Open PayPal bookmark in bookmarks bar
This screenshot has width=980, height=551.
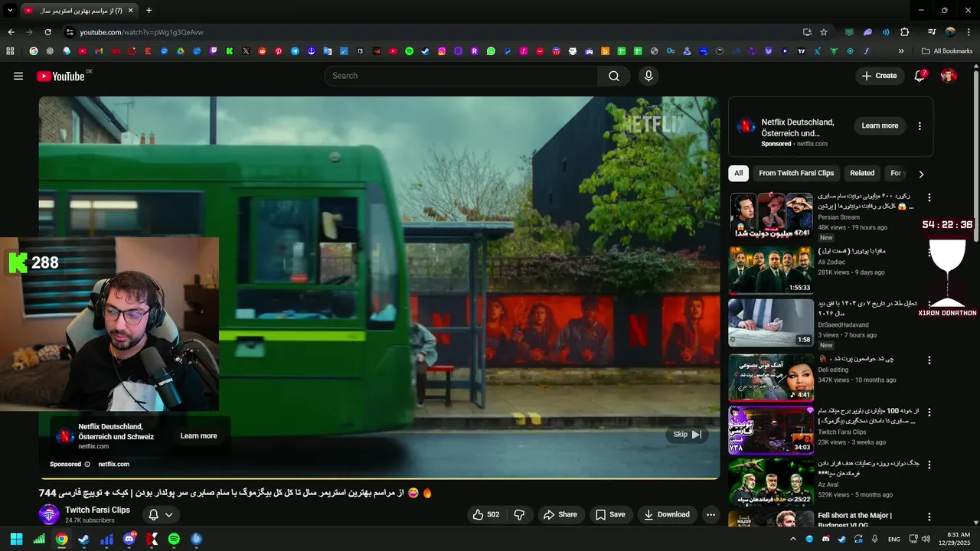tap(507, 51)
